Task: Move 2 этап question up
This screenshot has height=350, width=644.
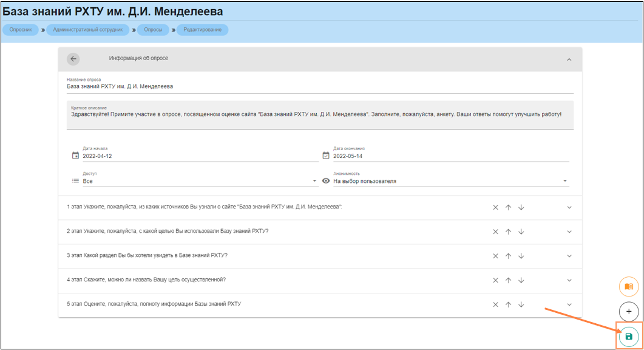Action: click(508, 232)
